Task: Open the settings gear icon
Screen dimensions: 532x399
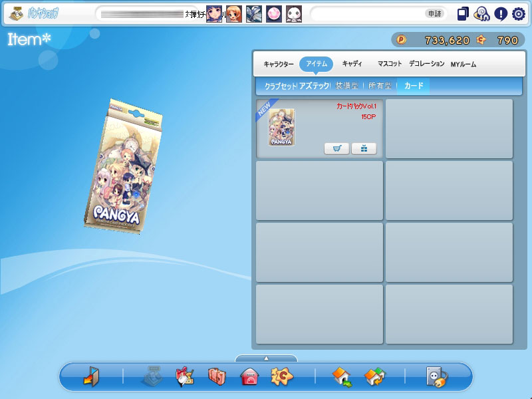Action: [x=519, y=14]
